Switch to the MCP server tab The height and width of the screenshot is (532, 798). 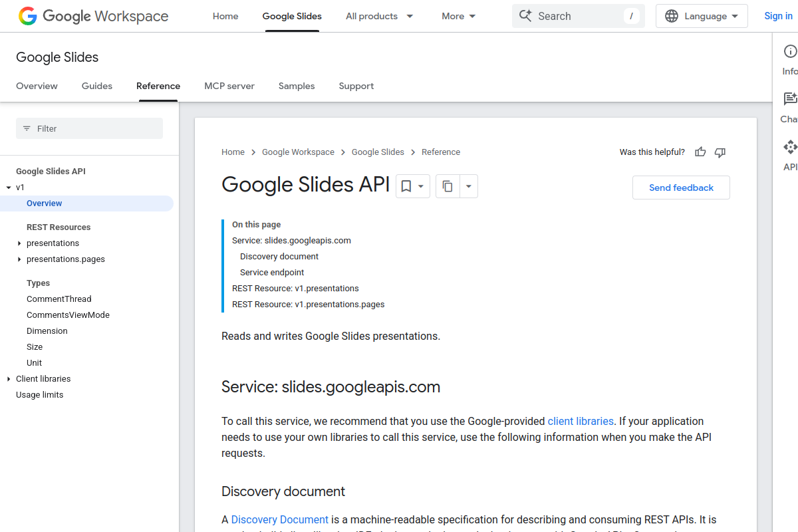coord(229,86)
